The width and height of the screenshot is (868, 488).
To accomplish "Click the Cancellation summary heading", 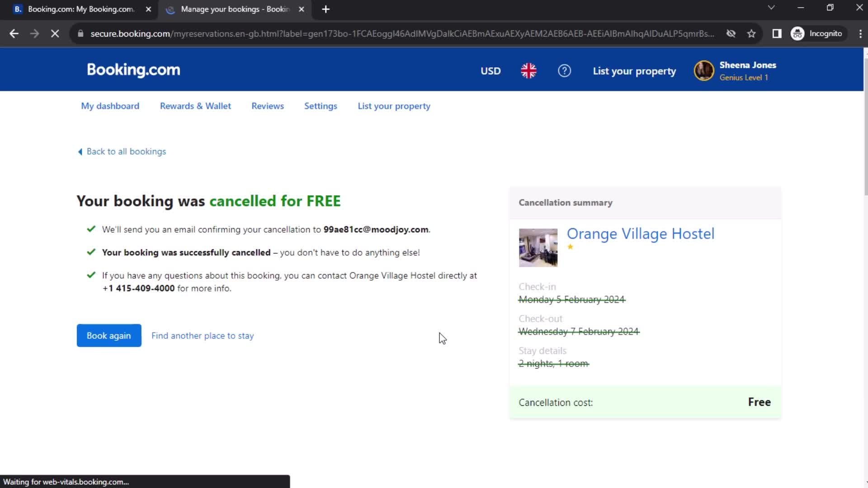I will [566, 202].
